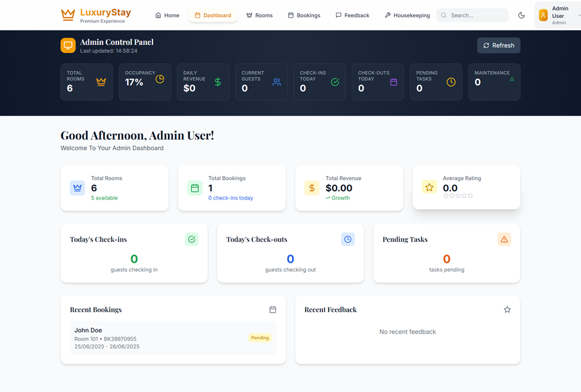Toggle dark mode with moon icon
This screenshot has height=392, width=581.
(521, 15)
